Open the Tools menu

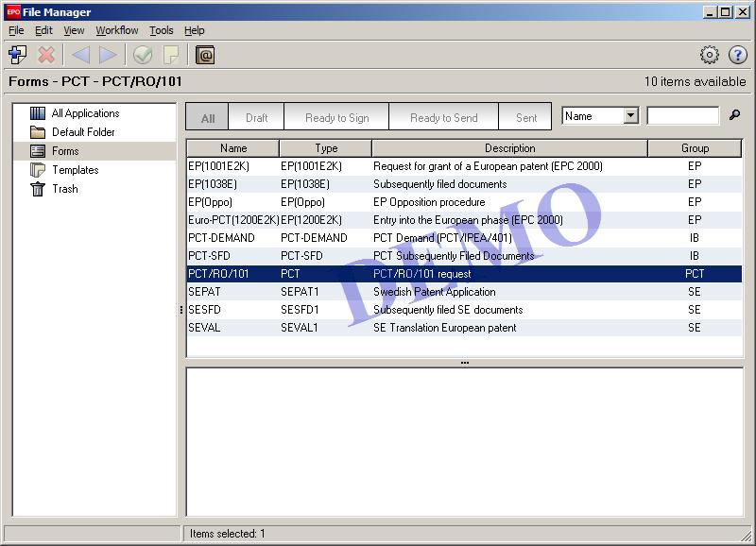(161, 30)
